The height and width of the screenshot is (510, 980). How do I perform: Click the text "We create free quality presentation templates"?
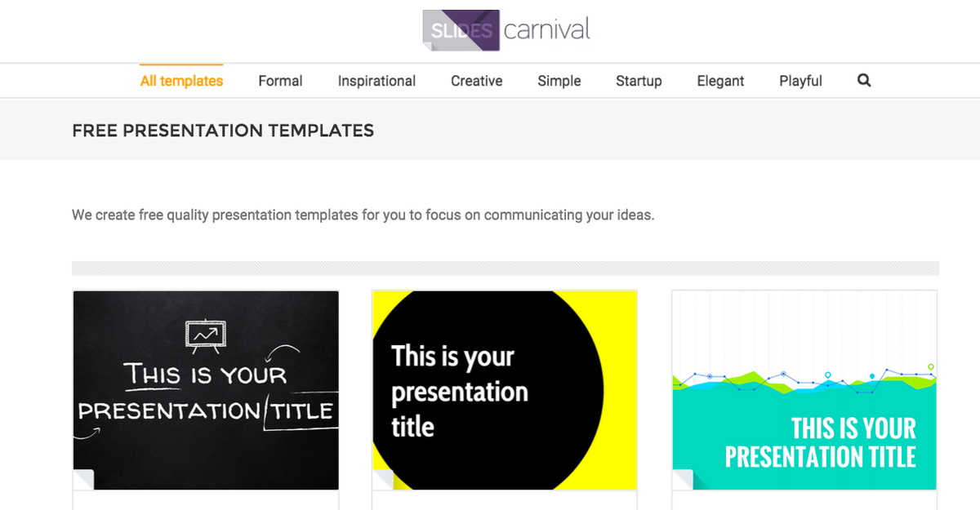[x=215, y=215]
